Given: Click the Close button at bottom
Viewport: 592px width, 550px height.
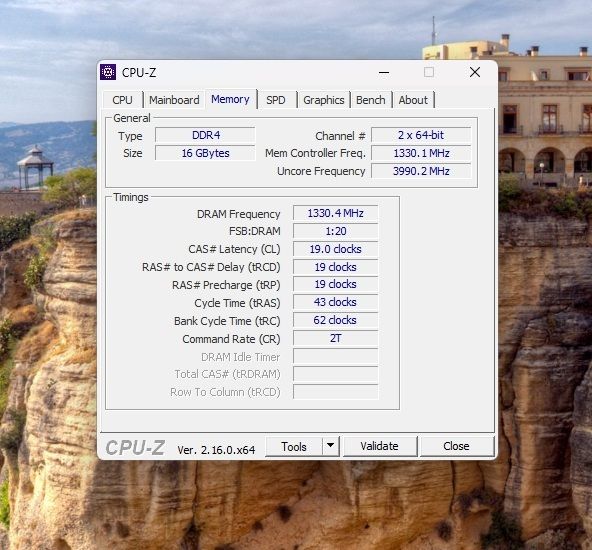Looking at the screenshot, I should 456,446.
